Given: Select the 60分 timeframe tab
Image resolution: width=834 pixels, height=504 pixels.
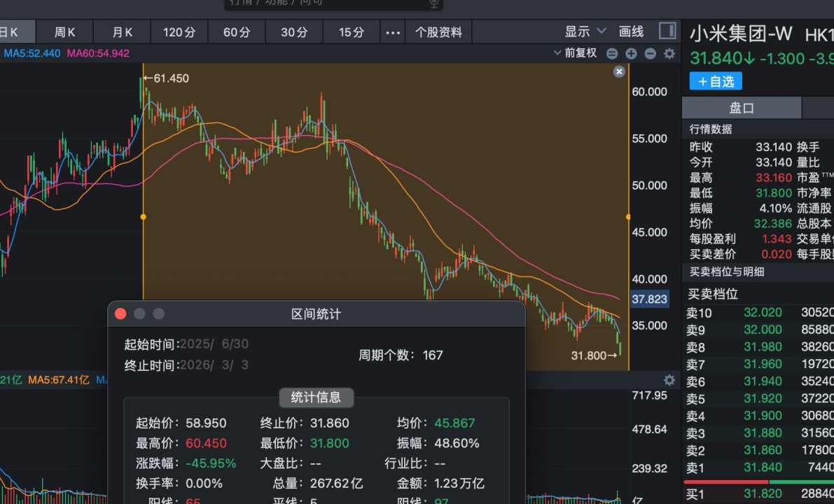Looking at the screenshot, I should 237,32.
